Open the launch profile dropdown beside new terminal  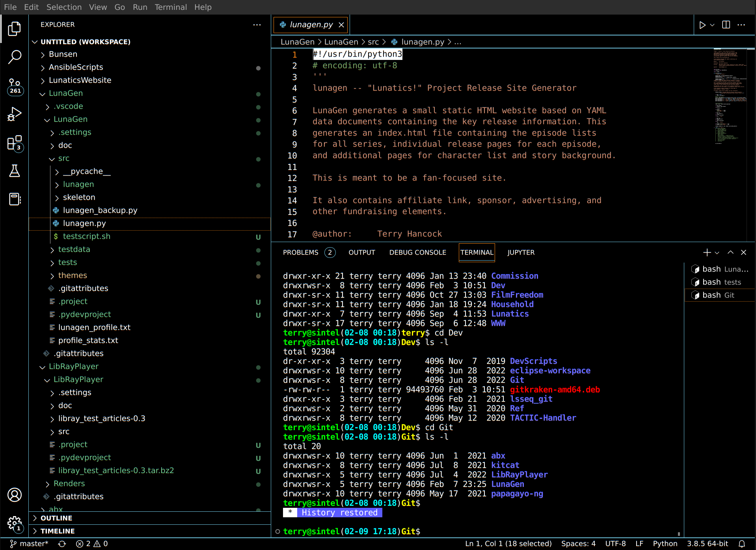[x=717, y=253]
